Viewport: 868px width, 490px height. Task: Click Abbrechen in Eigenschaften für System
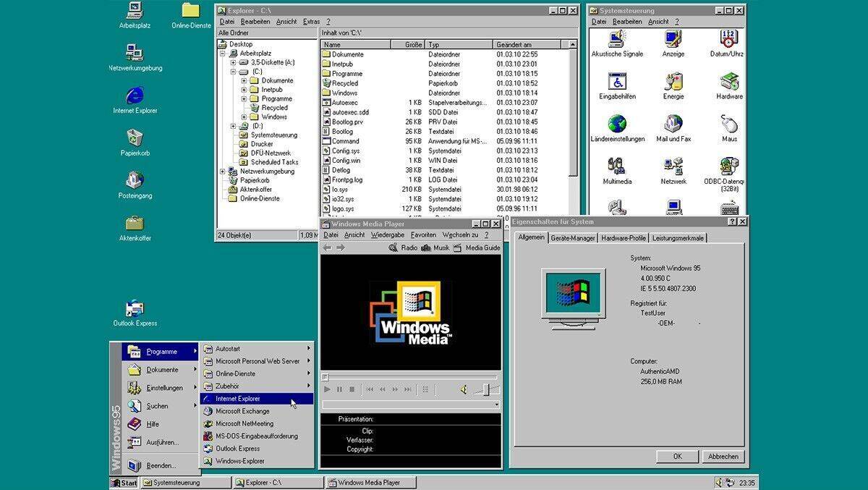pyautogui.click(x=723, y=457)
